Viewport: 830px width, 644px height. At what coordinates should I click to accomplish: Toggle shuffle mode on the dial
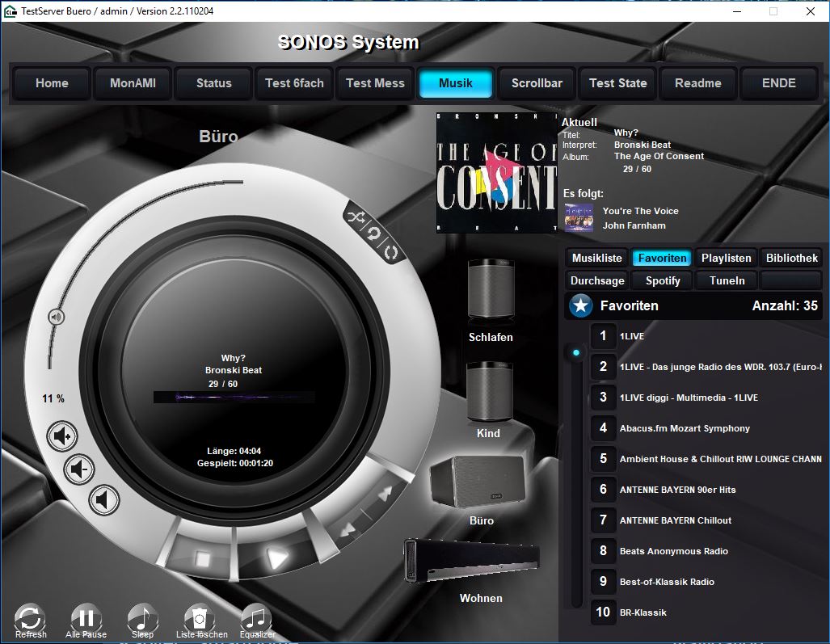tap(356, 217)
